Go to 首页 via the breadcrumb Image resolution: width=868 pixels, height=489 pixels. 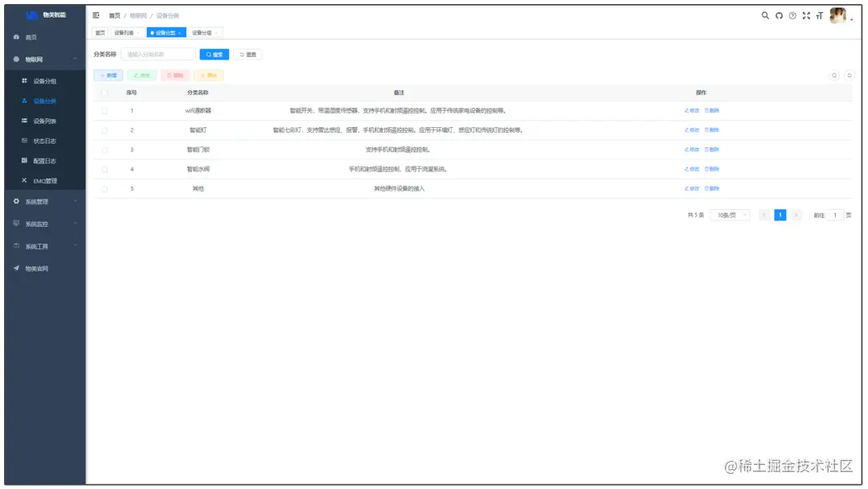114,15
